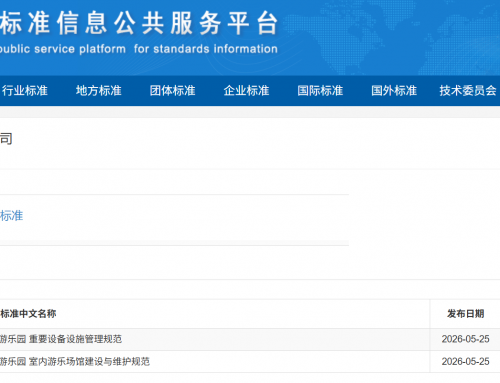Select date 2026-05-25 in 室内游乐场馆建设与维护规范 row
Image resolution: width=500 pixels, height=383 pixels.
[466, 362]
